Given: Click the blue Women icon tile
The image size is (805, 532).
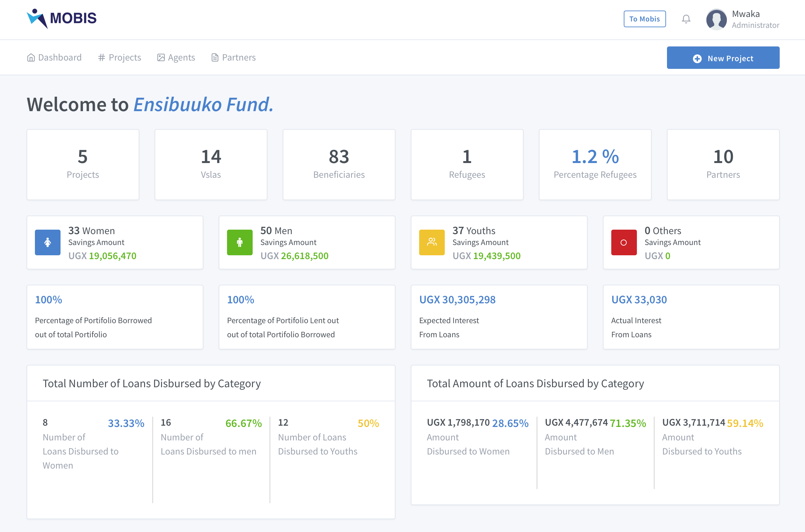Looking at the screenshot, I should coord(47,242).
